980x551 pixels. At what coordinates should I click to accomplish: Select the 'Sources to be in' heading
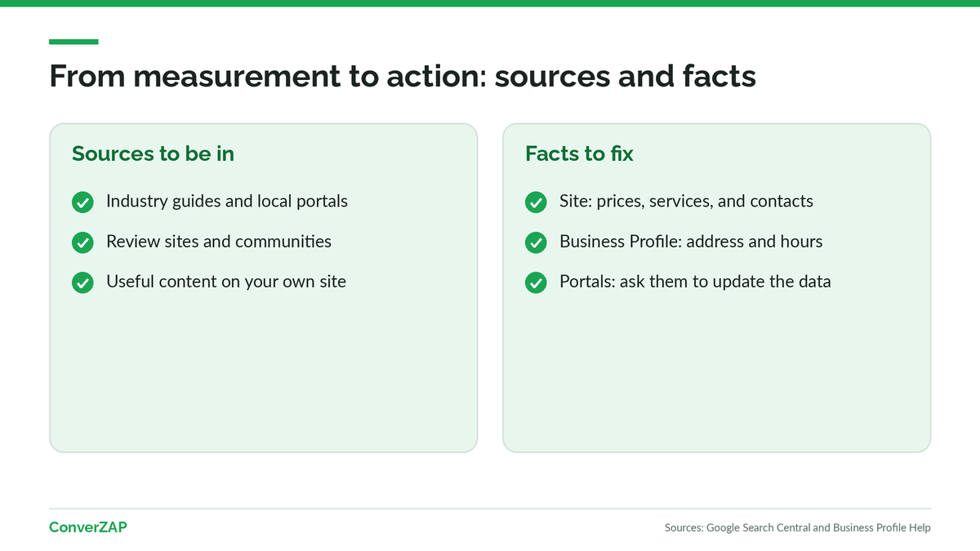click(153, 153)
